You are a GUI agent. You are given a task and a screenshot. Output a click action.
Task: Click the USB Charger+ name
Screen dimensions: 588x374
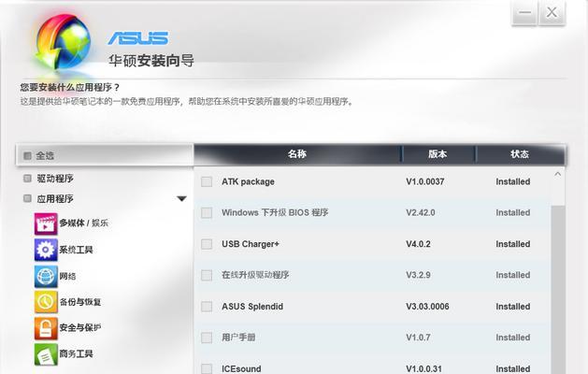point(251,244)
